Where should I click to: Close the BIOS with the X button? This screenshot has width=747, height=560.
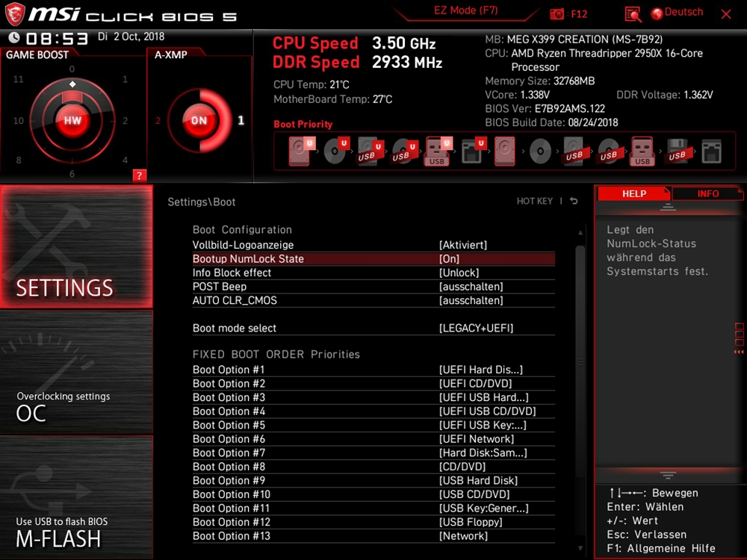pos(726,14)
